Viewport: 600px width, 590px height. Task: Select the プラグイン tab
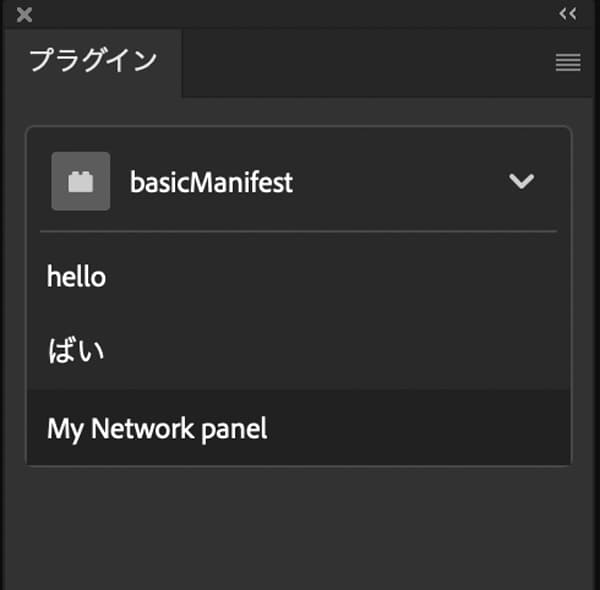(x=92, y=61)
